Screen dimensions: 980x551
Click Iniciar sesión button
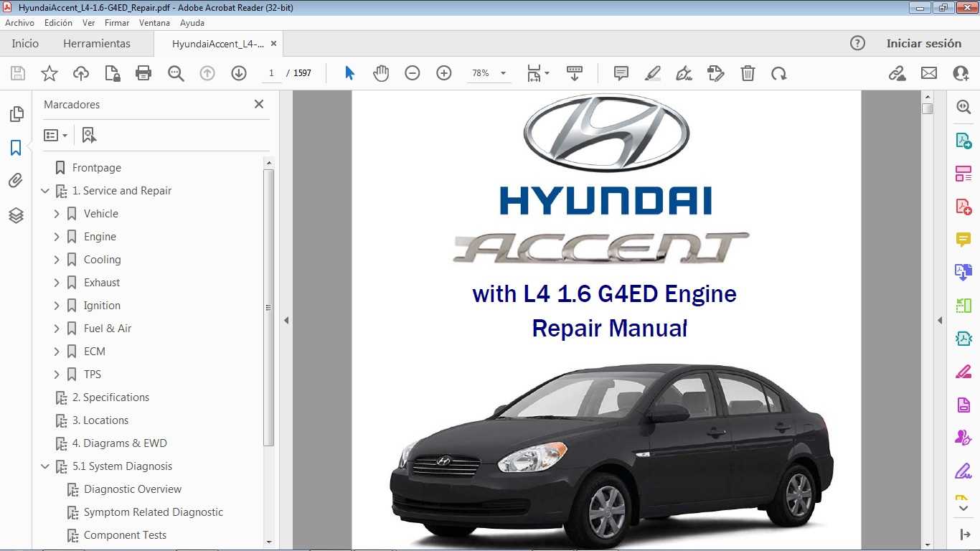click(924, 43)
